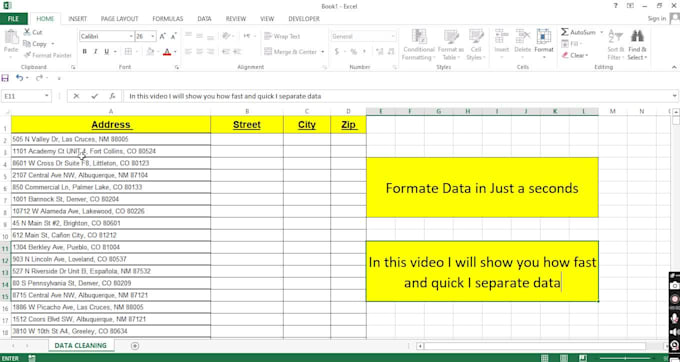Open Microsoft Excel Help question mark
Image resolution: width=680 pixels, height=362 pixels.
click(x=615, y=6)
